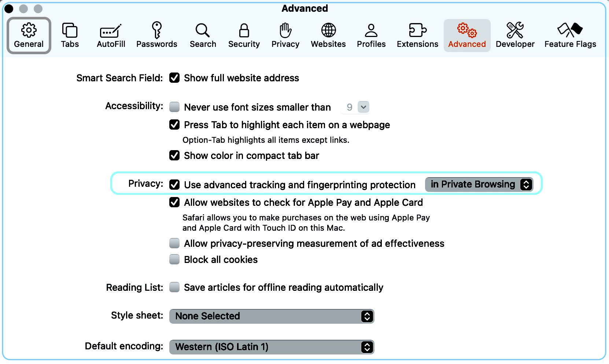Click the Default encoding label
The height and width of the screenshot is (364, 609).
(x=124, y=346)
